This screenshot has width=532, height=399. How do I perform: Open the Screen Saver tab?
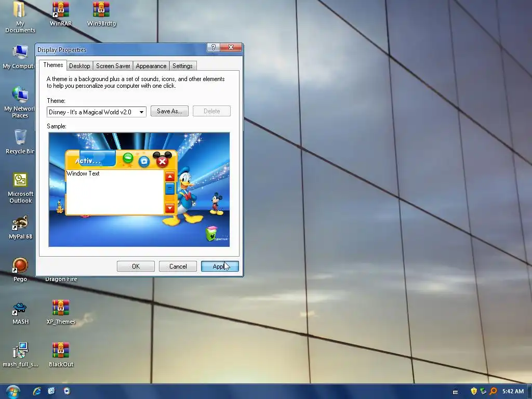point(113,66)
